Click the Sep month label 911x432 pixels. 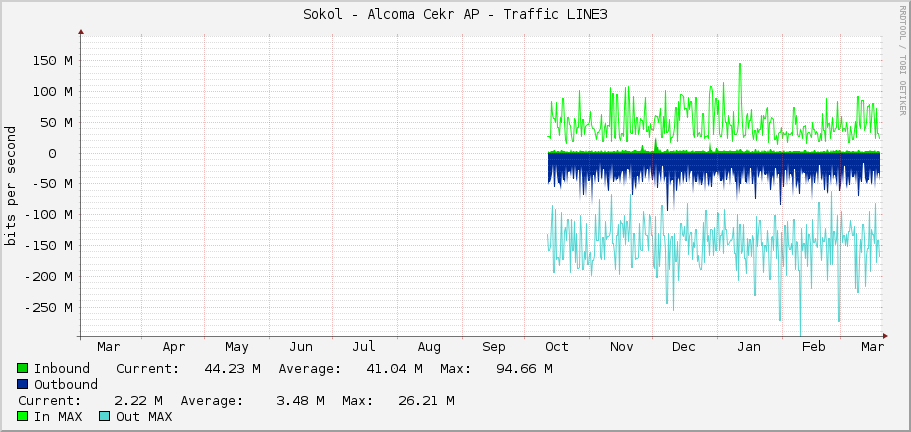(494, 347)
